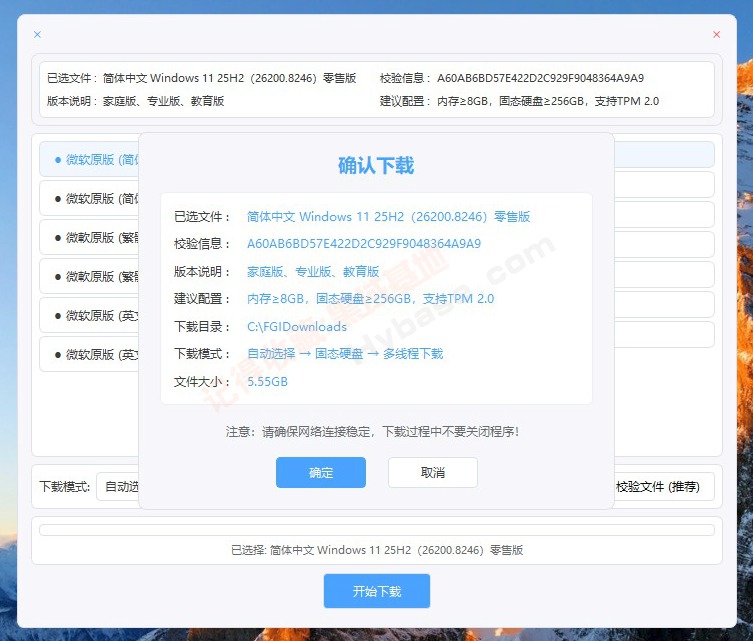This screenshot has width=753, height=641.
Task: Select the highlighted blue 微软原版 (简 row
Action: [x=89, y=159]
